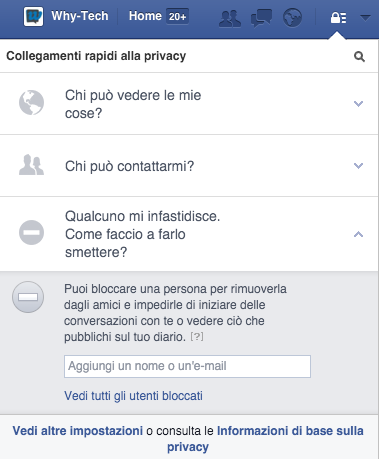This screenshot has width=379, height=459.
Task: Open 'Informazioni di base sulla privacy' link
Action: pos(265,439)
